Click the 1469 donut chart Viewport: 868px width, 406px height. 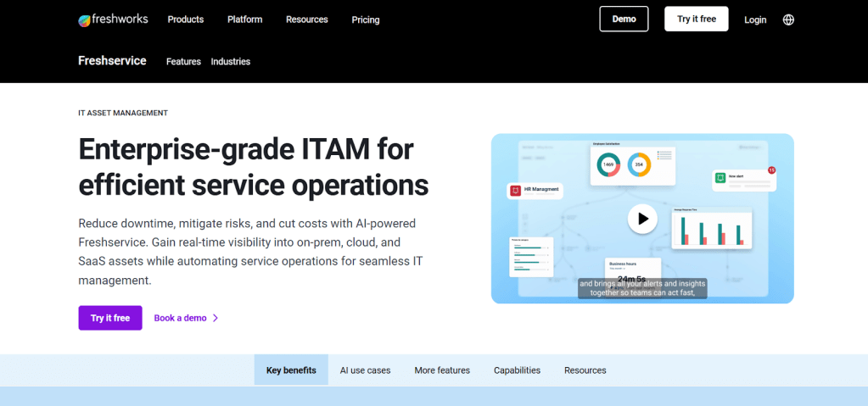(x=608, y=164)
